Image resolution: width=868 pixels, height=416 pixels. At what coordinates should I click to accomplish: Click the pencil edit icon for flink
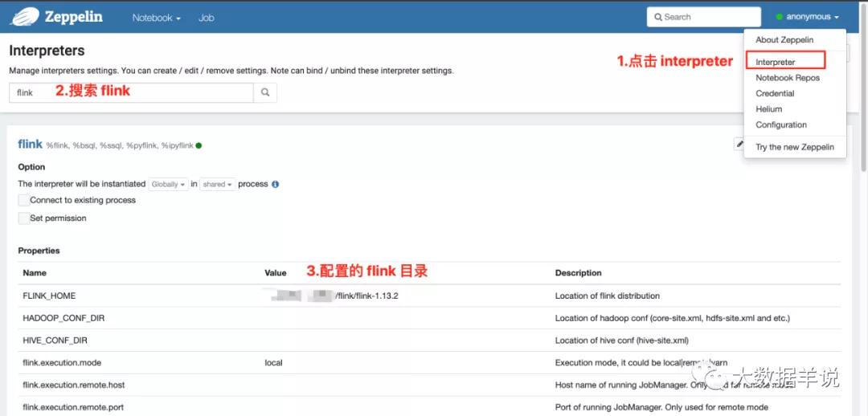click(739, 144)
